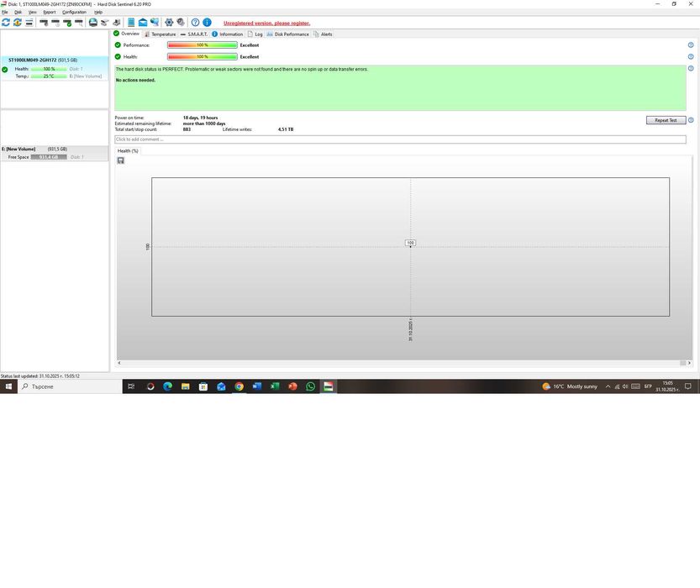This screenshot has height=588, width=700.
Task: Click the Performance 100 % color bar
Action: click(203, 45)
